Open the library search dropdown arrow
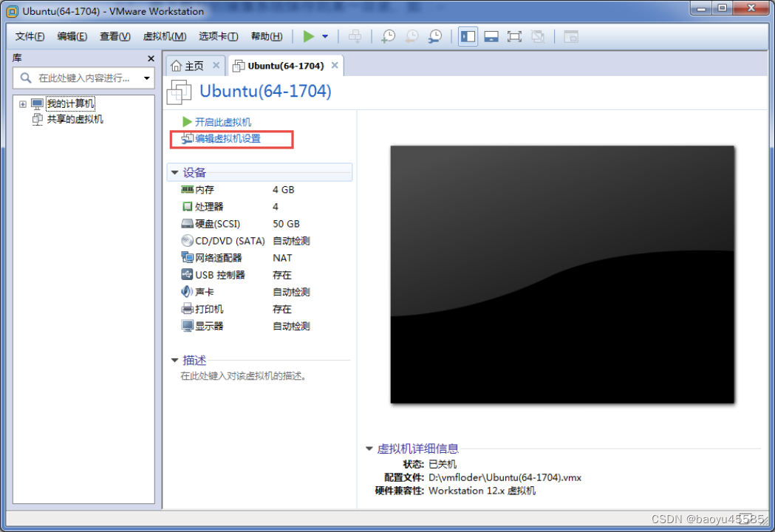Screen dimensions: 775x532 point(147,78)
